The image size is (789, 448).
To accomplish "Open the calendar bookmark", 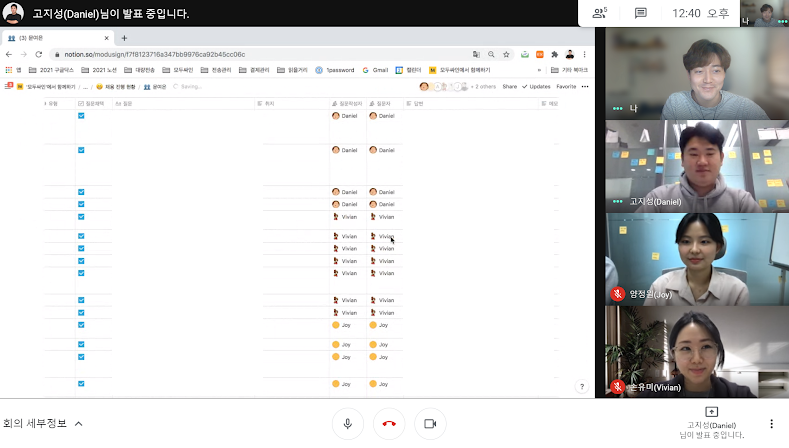I will coord(408,70).
